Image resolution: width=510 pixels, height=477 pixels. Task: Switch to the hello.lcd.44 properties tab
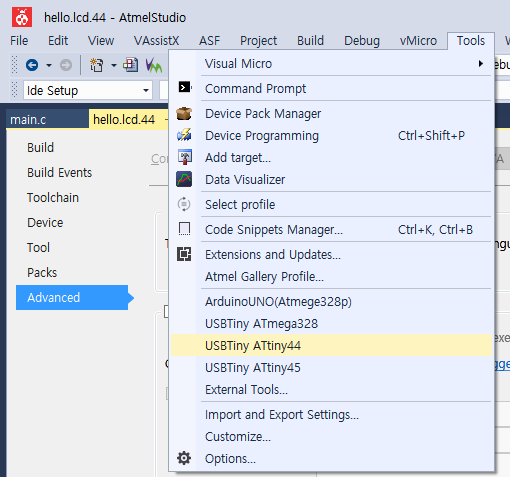128,119
